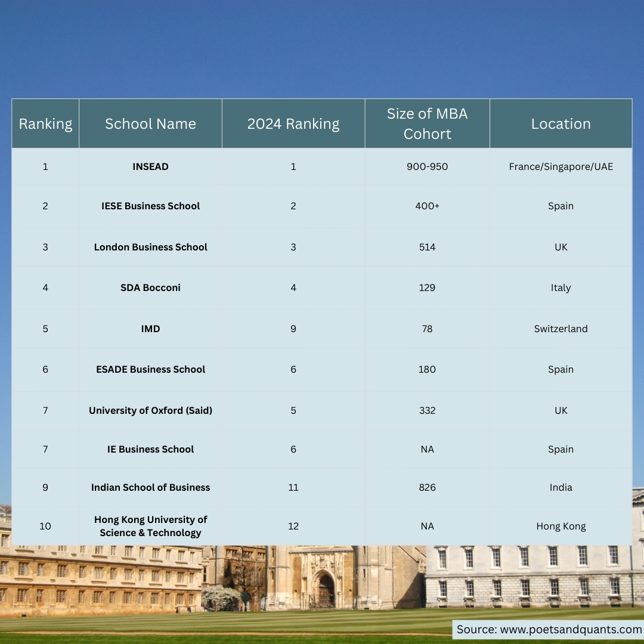Click the '2024 Ranking' column header
This screenshot has width=644, height=644.
[293, 123]
